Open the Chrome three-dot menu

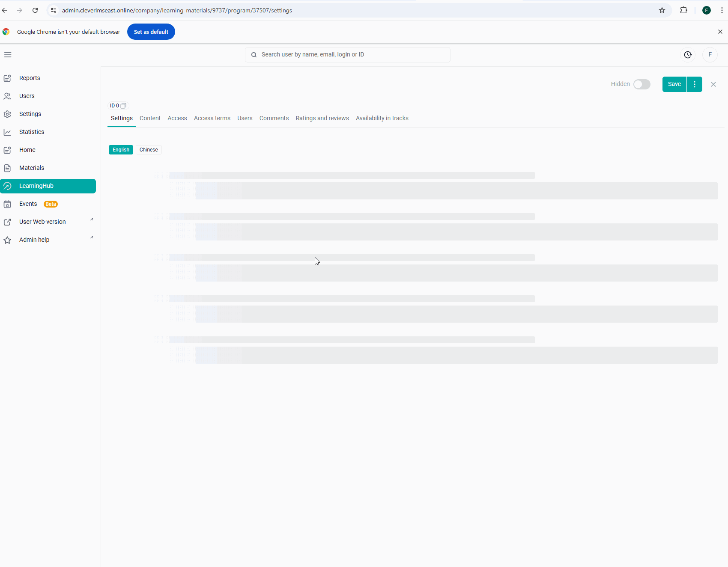point(722,10)
